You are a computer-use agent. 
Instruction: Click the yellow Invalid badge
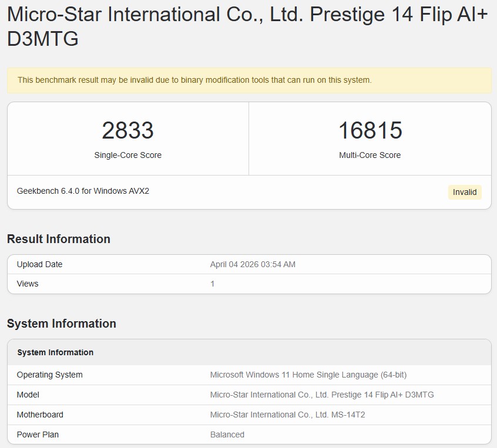465,192
